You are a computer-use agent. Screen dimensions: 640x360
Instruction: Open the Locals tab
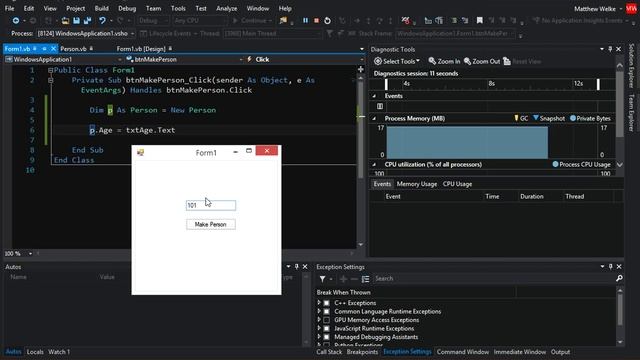tap(35, 352)
